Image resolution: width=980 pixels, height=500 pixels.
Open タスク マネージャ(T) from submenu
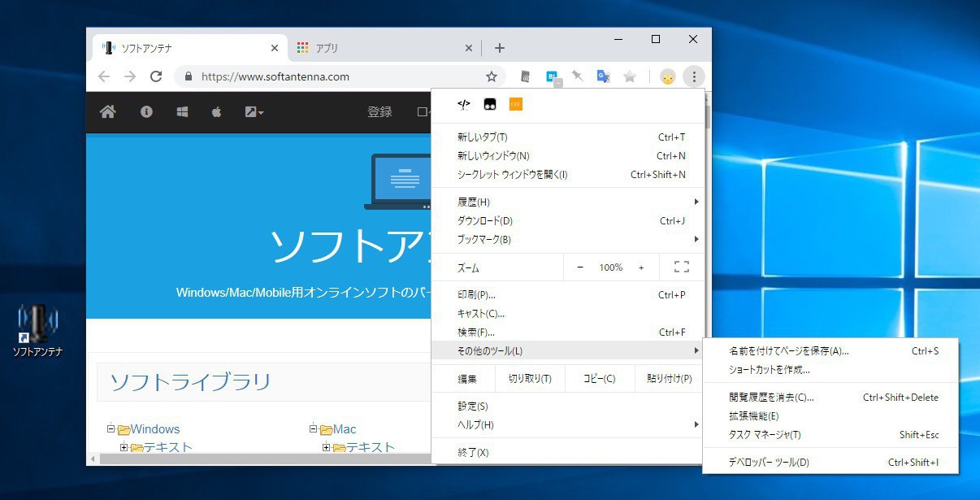[x=830, y=435]
